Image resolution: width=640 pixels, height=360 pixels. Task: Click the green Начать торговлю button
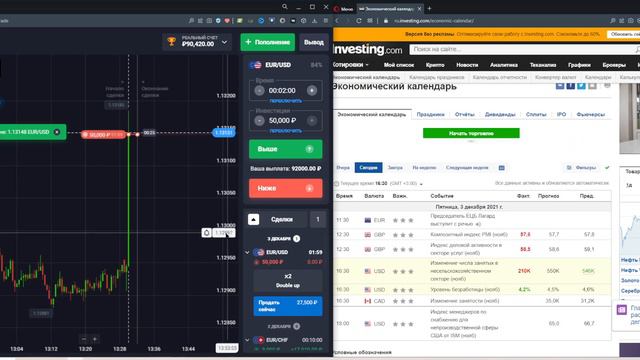tap(471, 133)
